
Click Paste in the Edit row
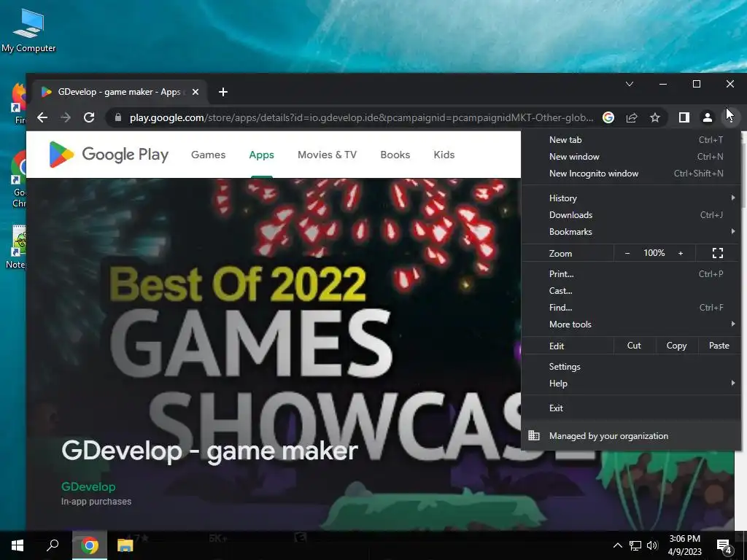719,346
